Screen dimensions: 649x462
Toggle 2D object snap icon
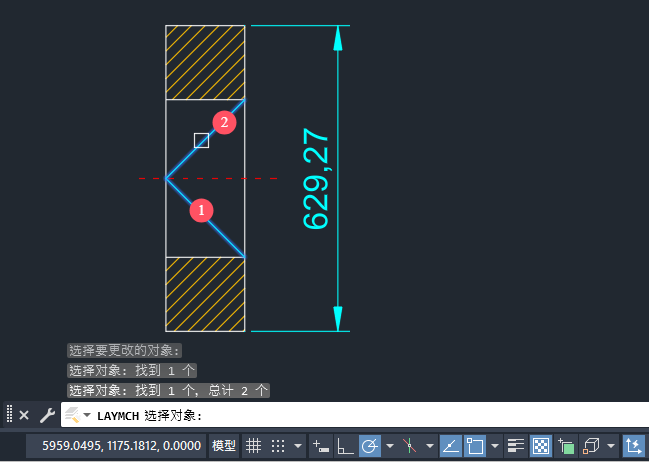[475, 446]
